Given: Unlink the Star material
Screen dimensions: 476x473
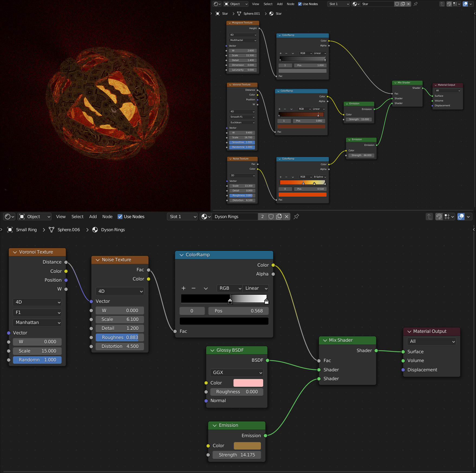Looking at the screenshot, I should pos(409,4).
